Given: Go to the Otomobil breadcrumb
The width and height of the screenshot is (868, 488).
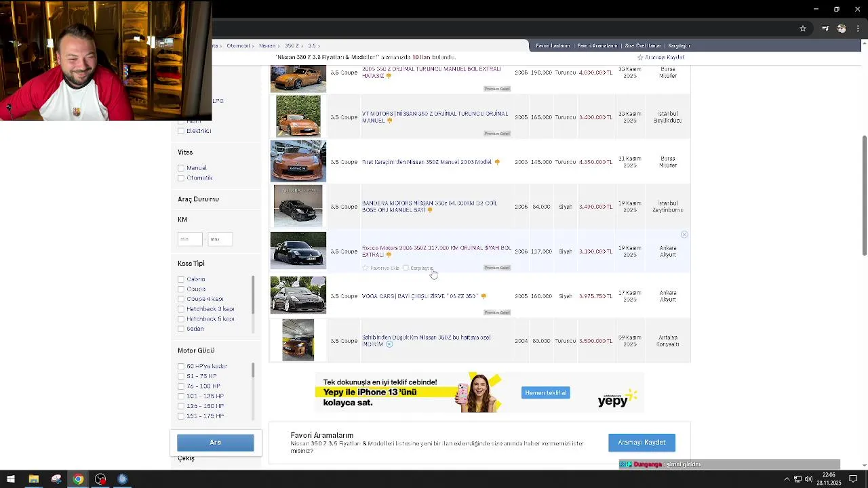Looking at the screenshot, I should tap(239, 45).
